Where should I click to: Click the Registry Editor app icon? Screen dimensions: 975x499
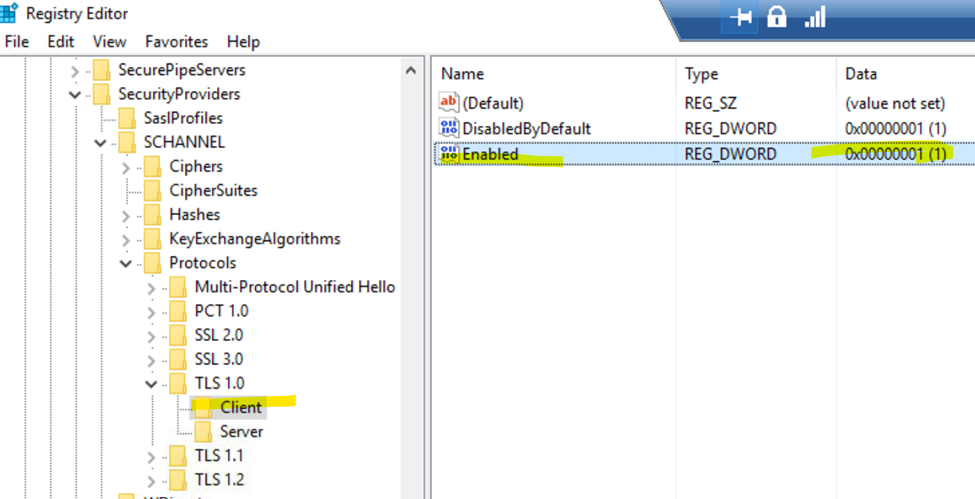(8, 12)
